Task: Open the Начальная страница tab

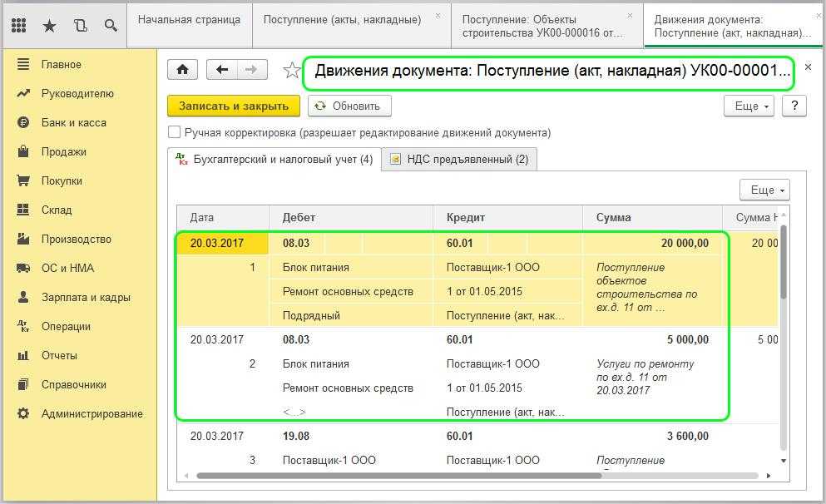Action: (x=189, y=19)
